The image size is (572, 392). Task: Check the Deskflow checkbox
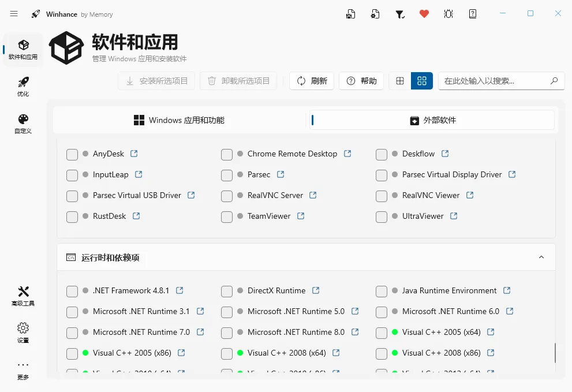pyautogui.click(x=381, y=154)
